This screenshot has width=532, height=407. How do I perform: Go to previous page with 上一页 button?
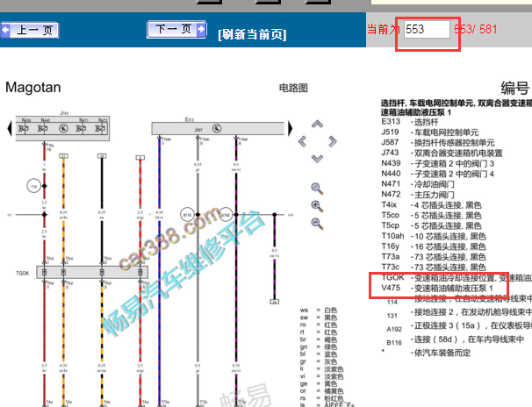(30, 30)
